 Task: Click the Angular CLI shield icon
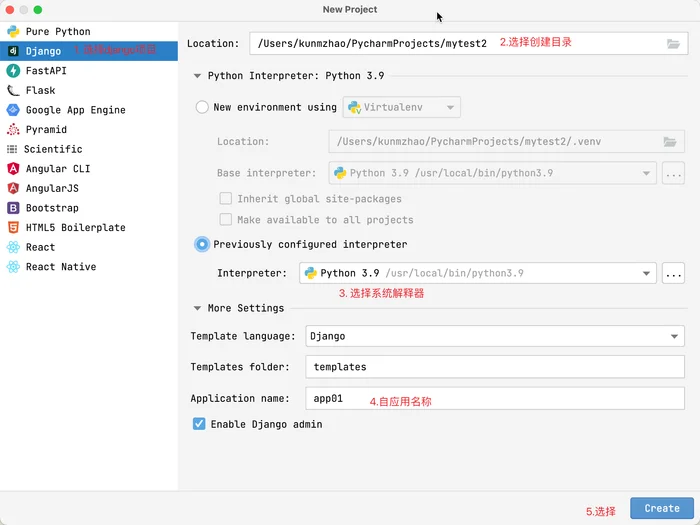[x=13, y=169]
